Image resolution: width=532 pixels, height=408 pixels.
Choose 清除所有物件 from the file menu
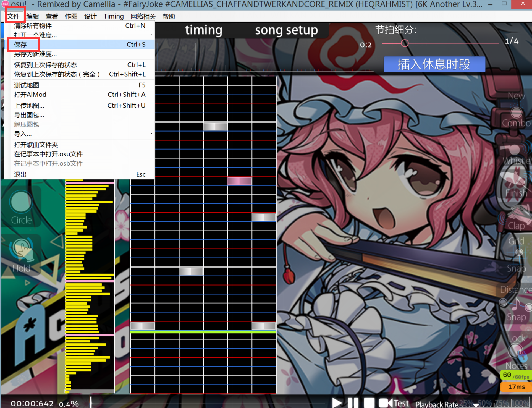coord(80,26)
